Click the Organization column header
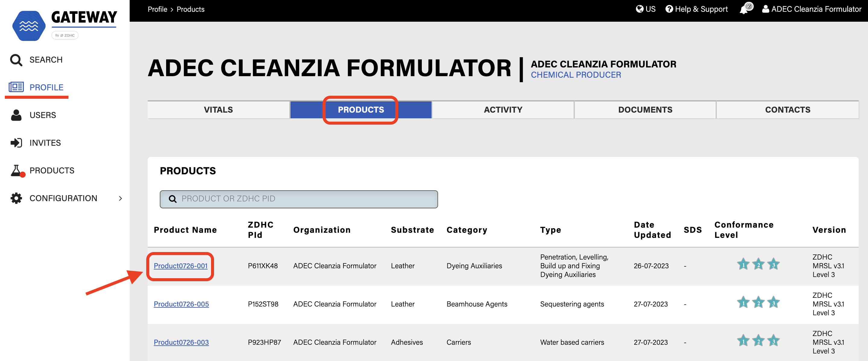Image resolution: width=868 pixels, height=361 pixels. [x=322, y=230]
